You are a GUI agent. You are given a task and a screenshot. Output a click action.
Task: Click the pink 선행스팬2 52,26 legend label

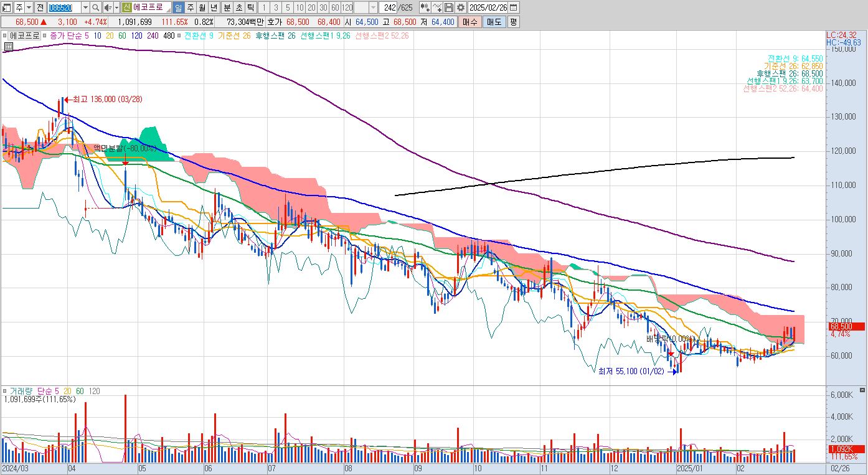(x=382, y=35)
